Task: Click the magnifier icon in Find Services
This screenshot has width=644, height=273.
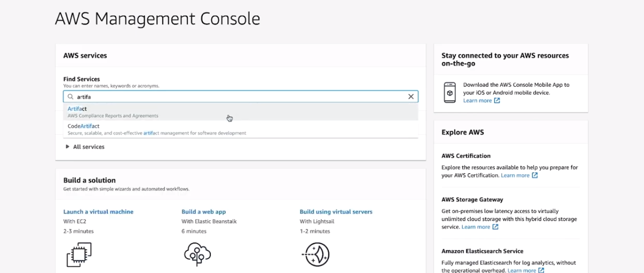Action: (x=71, y=97)
